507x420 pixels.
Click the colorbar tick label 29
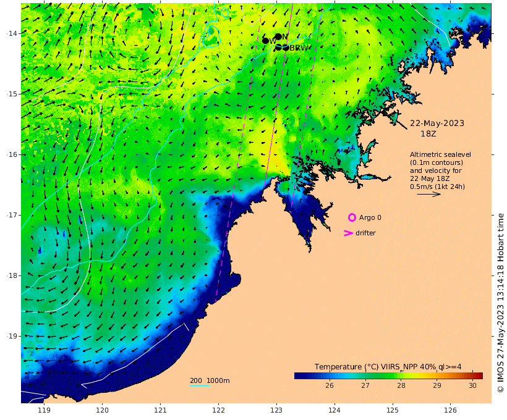tap(437, 385)
